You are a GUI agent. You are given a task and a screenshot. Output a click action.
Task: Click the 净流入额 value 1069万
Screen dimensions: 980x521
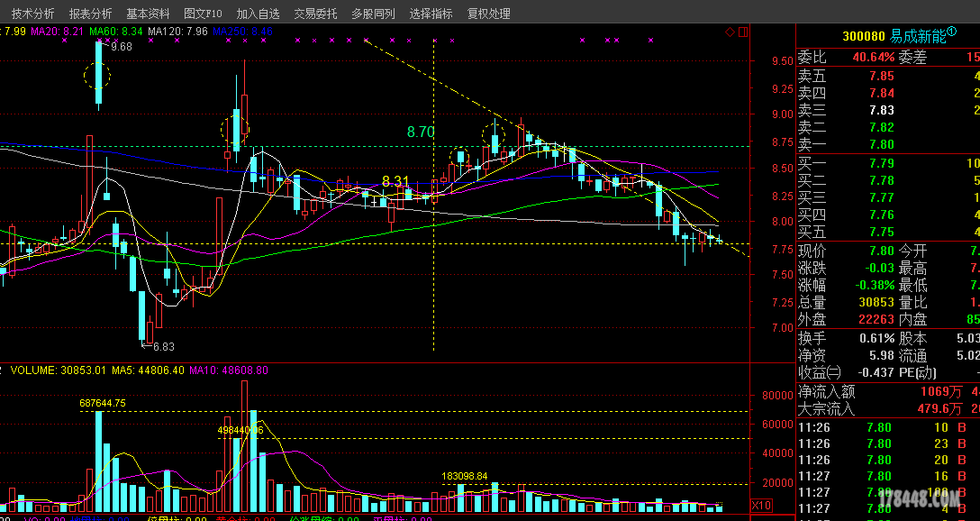(x=941, y=393)
